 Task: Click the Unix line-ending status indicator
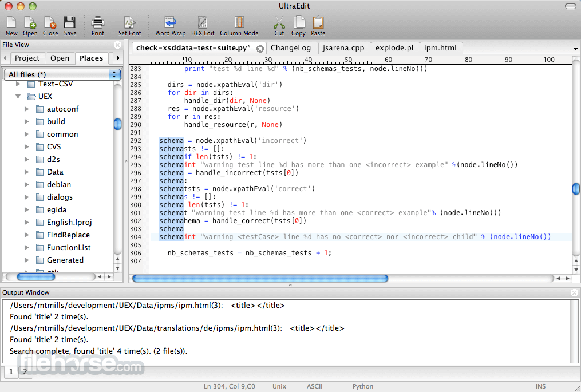(279, 386)
